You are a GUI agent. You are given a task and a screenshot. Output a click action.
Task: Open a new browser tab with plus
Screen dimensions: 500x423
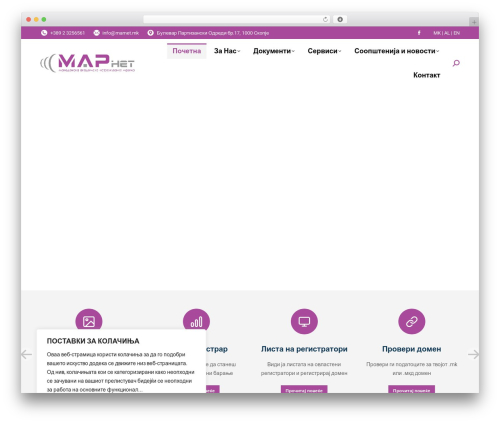474,22
